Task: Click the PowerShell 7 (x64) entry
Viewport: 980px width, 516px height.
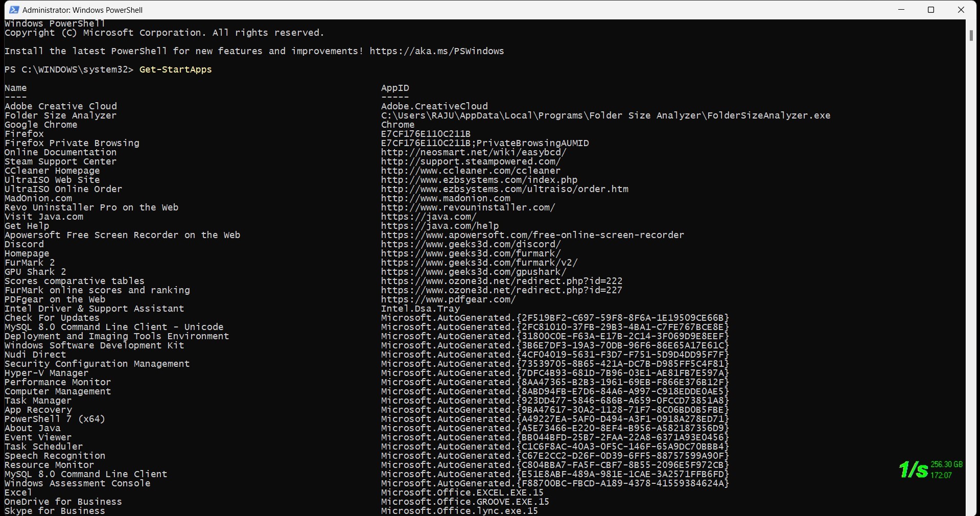Action: [x=55, y=419]
